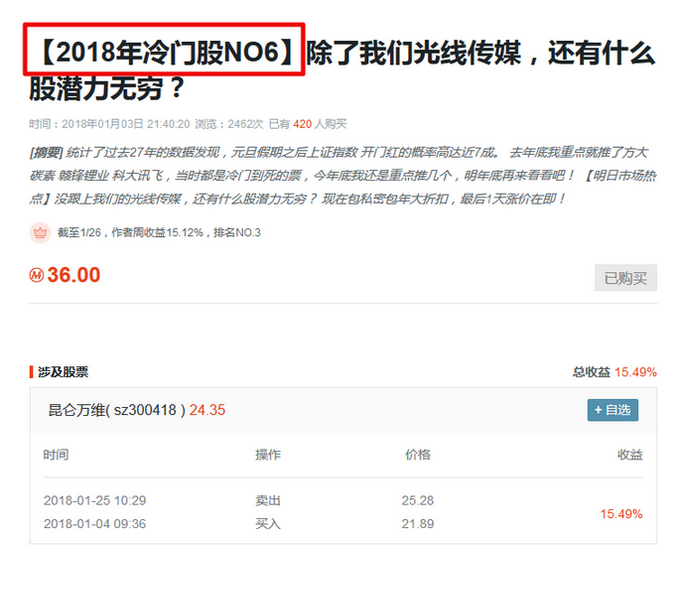Click the 收益 column header
Screen dimensions: 685x605
coord(630,455)
